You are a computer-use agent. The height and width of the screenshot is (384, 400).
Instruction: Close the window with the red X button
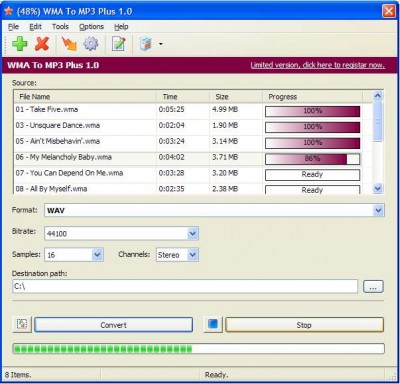[389, 11]
